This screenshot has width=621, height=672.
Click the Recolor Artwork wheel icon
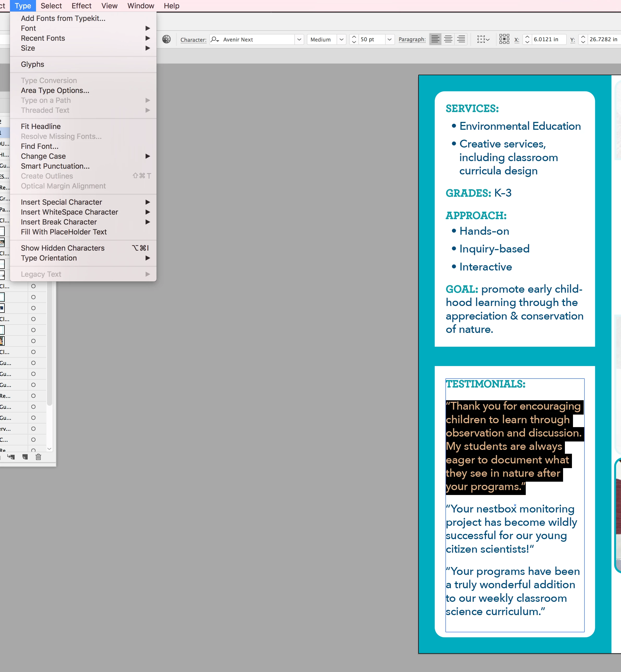point(166,39)
